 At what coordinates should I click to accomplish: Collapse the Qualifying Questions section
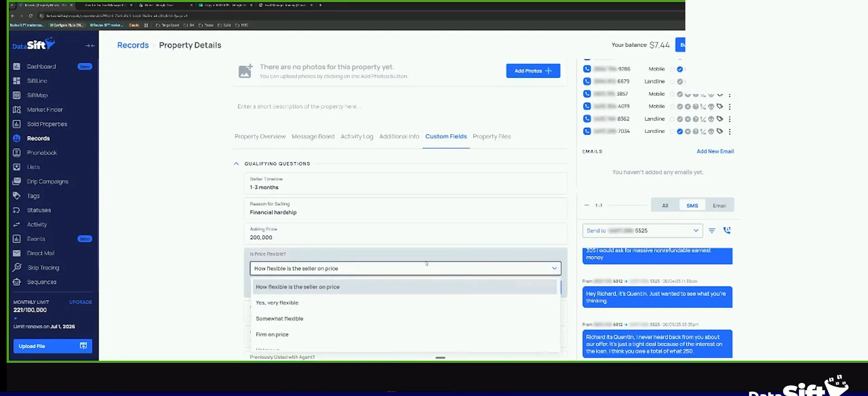click(236, 164)
